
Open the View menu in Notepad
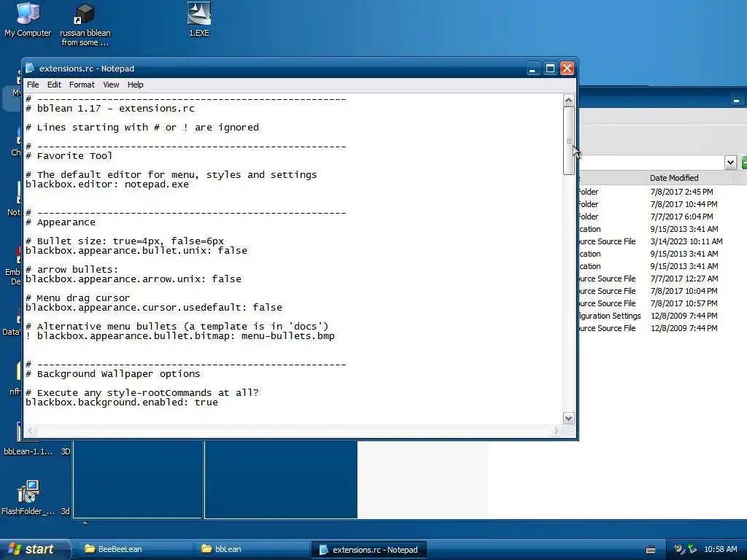point(111,85)
